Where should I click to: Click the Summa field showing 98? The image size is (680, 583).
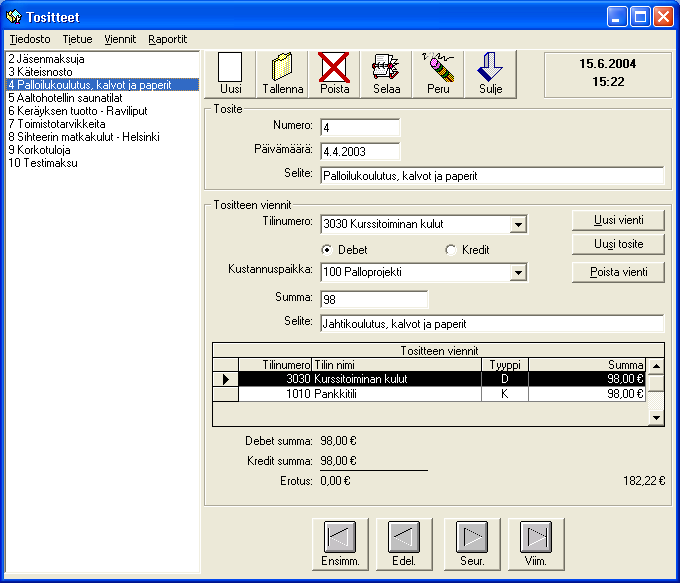click(374, 299)
